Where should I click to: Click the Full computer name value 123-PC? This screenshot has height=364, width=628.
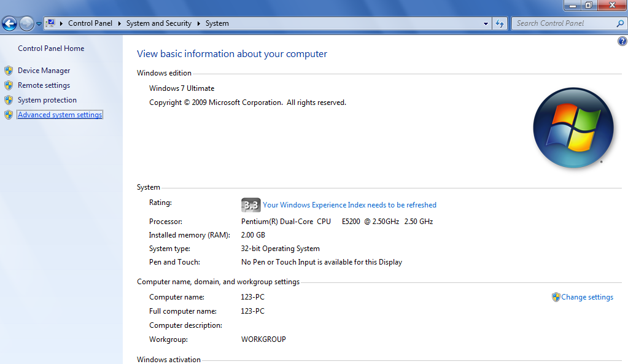[252, 311]
